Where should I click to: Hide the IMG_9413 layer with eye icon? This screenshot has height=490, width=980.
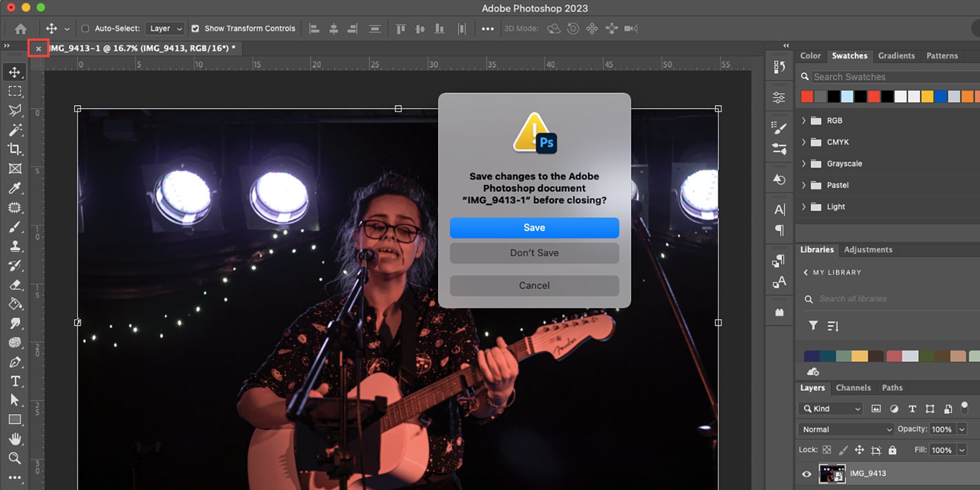tap(807, 474)
